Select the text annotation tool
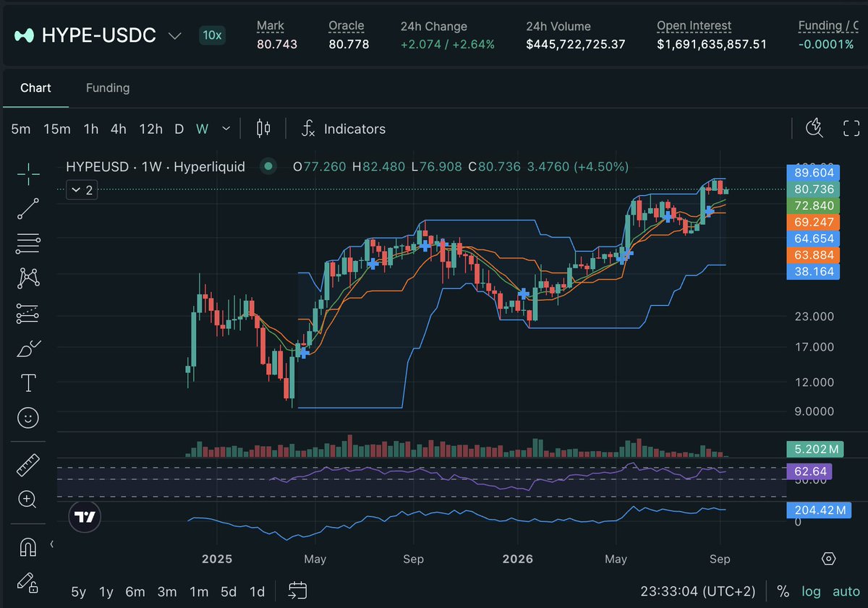868x608 pixels. click(28, 383)
